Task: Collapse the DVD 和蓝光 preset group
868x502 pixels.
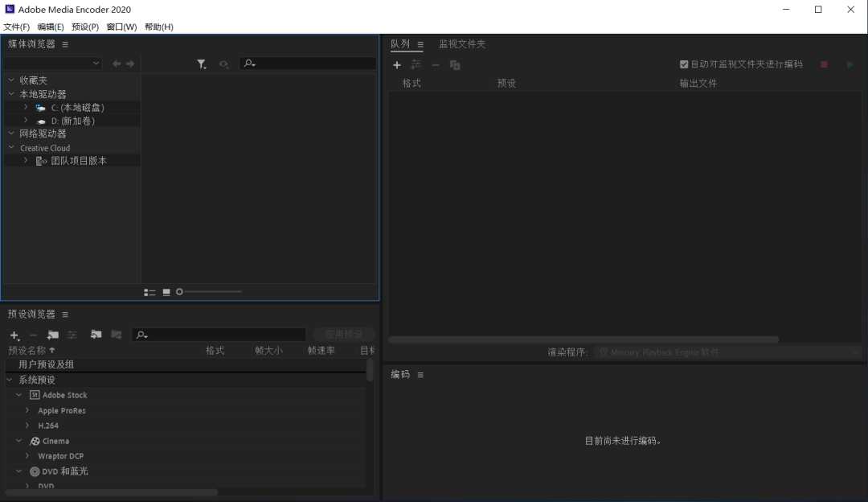Action: pyautogui.click(x=18, y=471)
